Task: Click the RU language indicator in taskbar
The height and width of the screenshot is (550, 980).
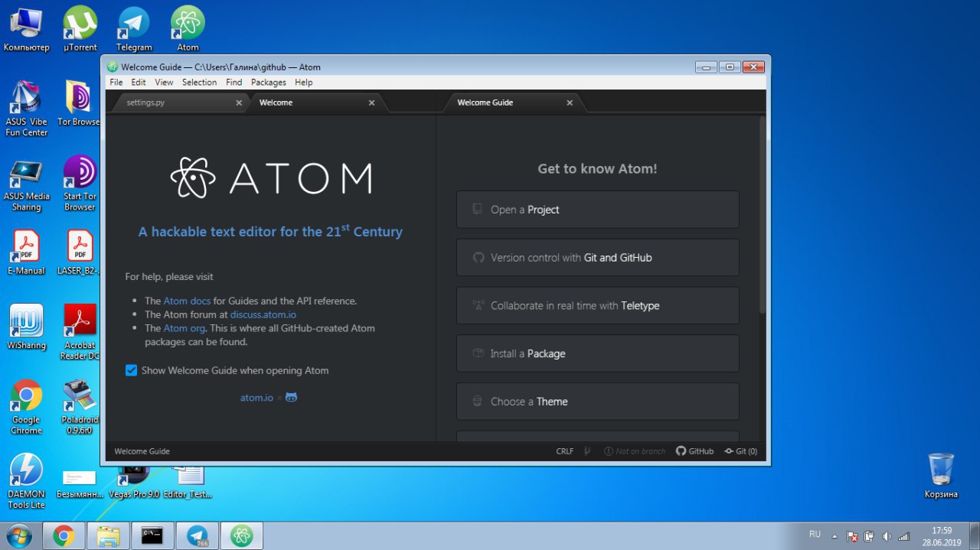Action: tap(815, 534)
